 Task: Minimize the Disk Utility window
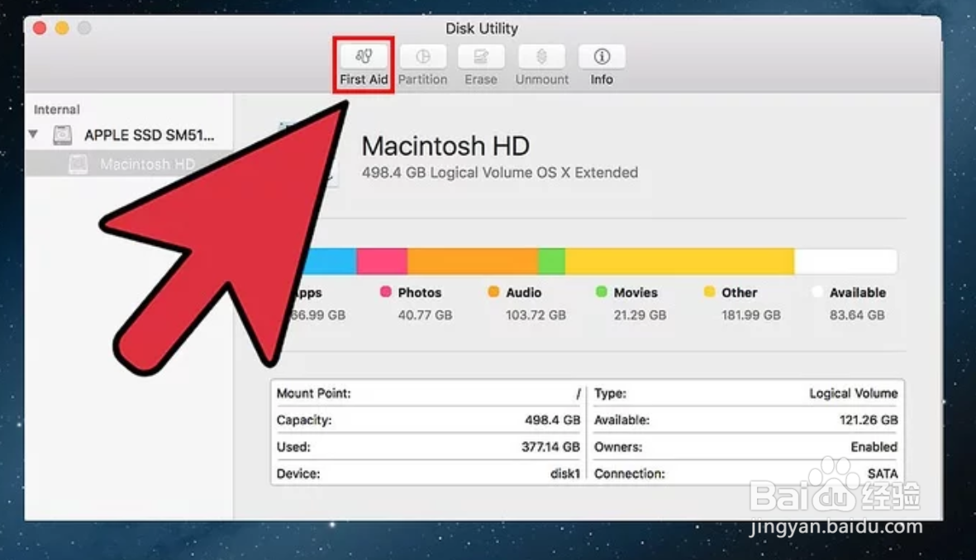(x=62, y=28)
